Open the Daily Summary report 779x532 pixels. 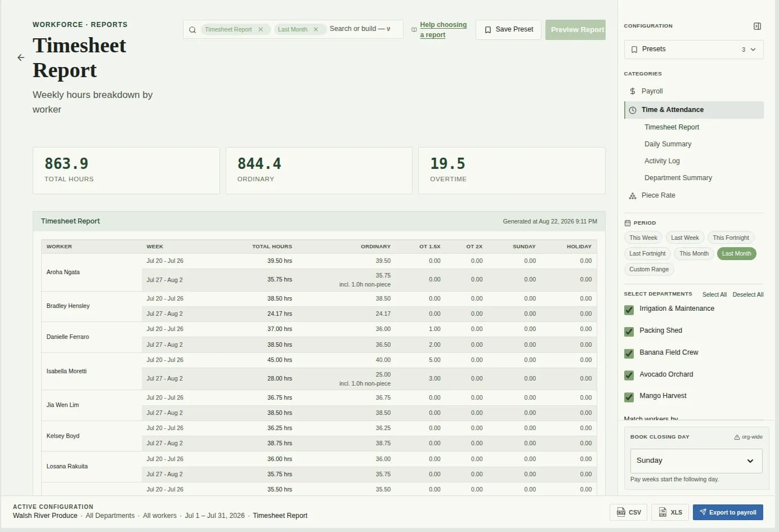(668, 145)
